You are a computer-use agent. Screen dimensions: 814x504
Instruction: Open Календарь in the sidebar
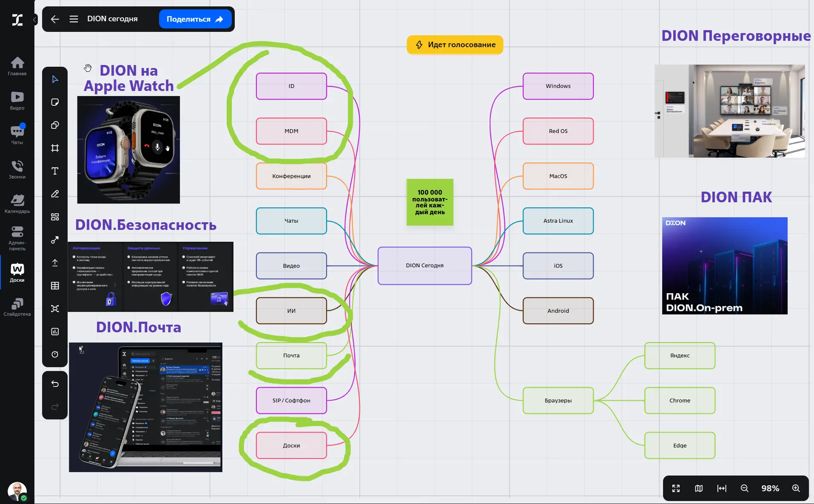click(17, 204)
